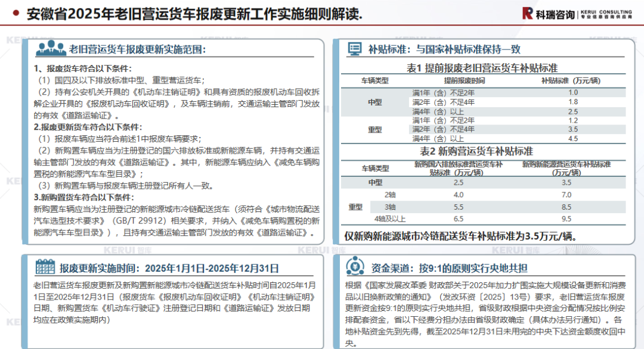The height and width of the screenshot is (349, 644).
Task: Click the 中型 row label in table 2
Action: coord(375,182)
